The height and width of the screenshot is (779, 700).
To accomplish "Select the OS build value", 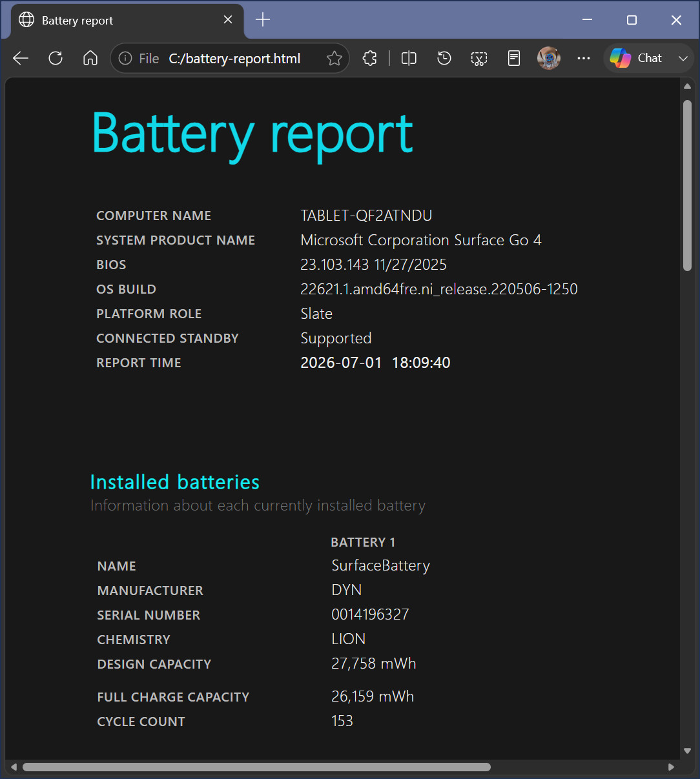I will 439,289.
